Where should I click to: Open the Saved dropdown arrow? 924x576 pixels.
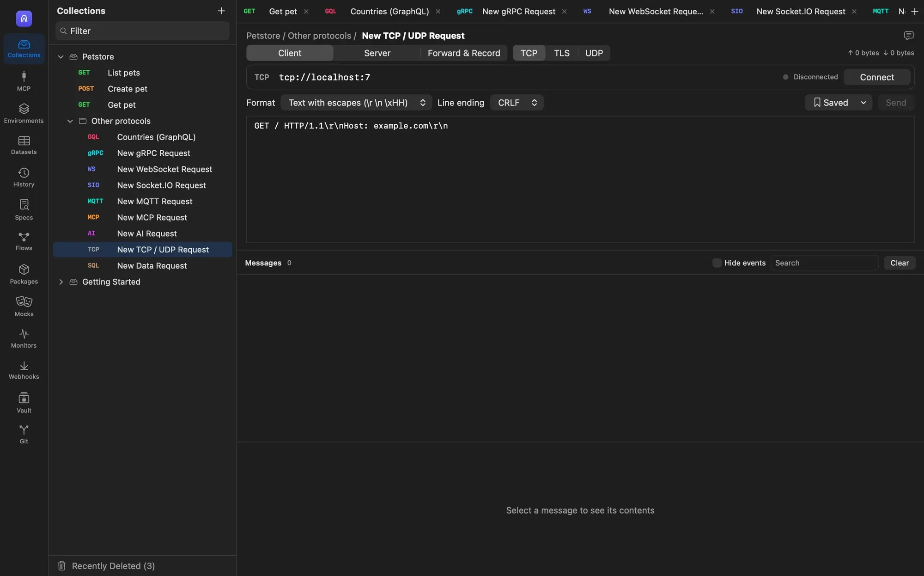pos(863,103)
